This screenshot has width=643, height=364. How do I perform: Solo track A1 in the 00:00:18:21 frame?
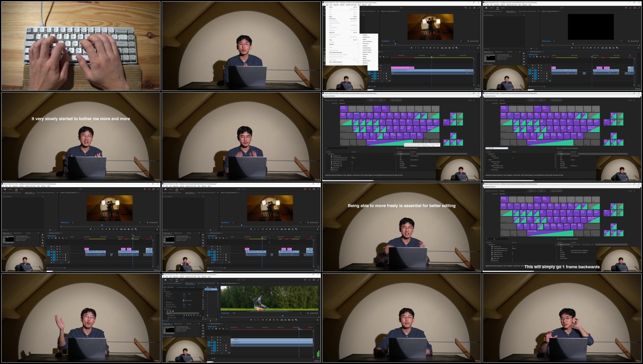[63, 255]
